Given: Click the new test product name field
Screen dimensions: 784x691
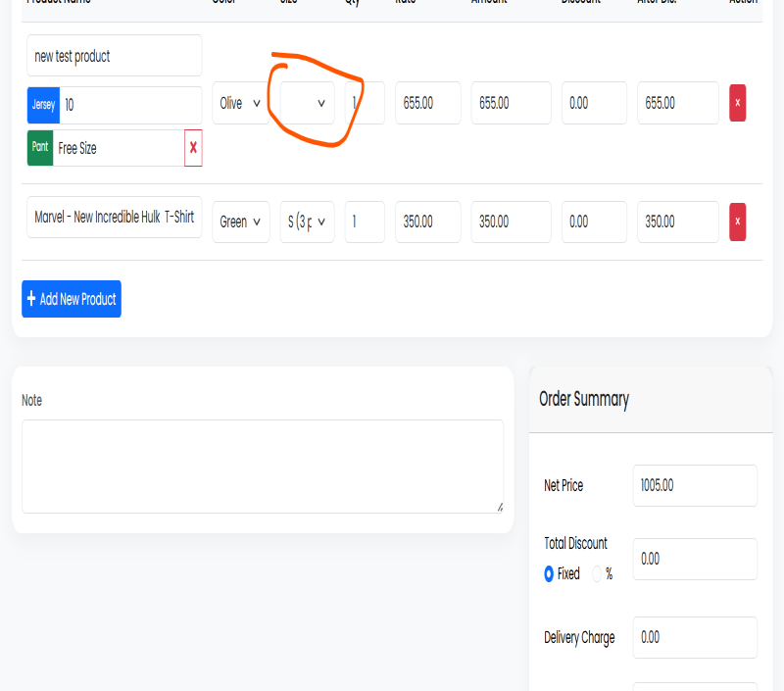Looking at the screenshot, I should pyautogui.click(x=115, y=56).
